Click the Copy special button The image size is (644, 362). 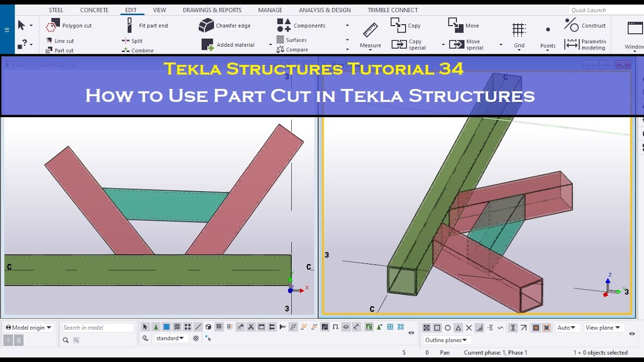click(x=409, y=45)
